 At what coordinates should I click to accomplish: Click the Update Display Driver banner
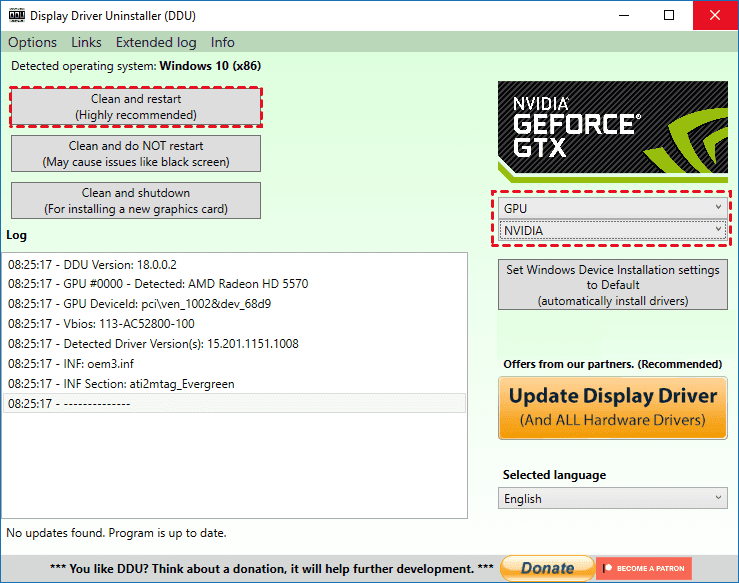click(613, 407)
